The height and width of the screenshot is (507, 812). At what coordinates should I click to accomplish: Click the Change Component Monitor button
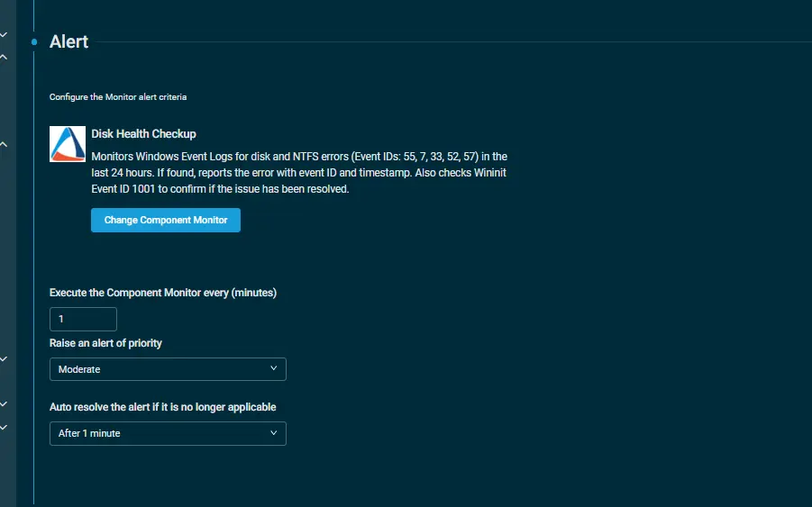coord(166,220)
